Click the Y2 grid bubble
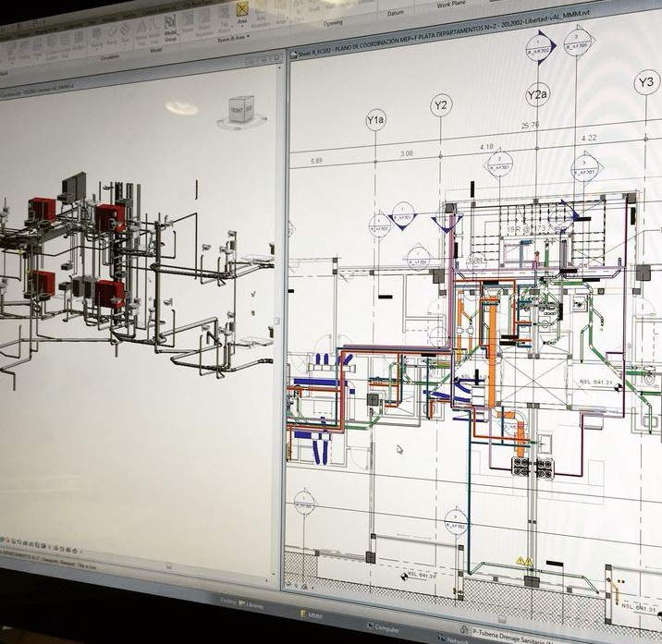The width and height of the screenshot is (662, 644). [441, 106]
